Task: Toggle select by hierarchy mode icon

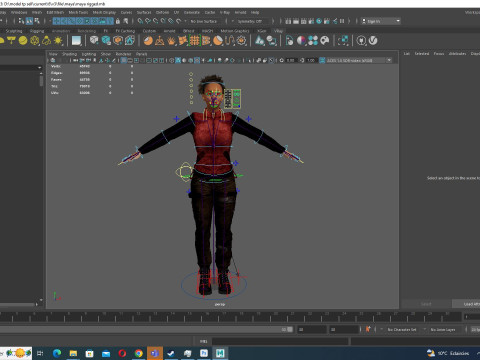Action: click(21, 21)
